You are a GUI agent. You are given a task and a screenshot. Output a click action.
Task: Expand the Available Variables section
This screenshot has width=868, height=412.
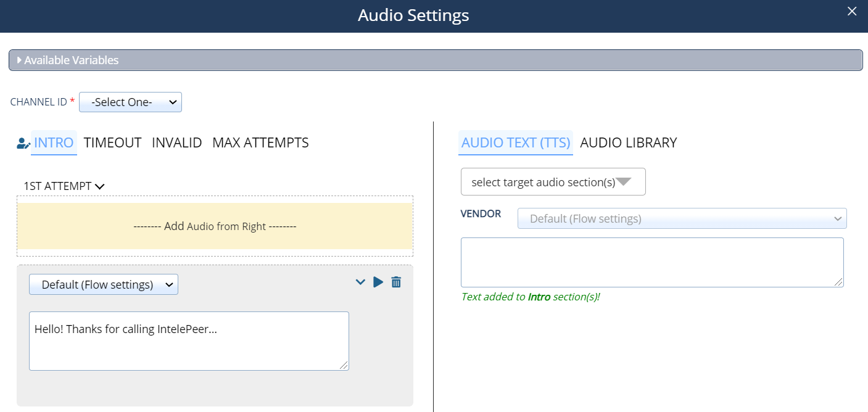pyautogui.click(x=435, y=60)
